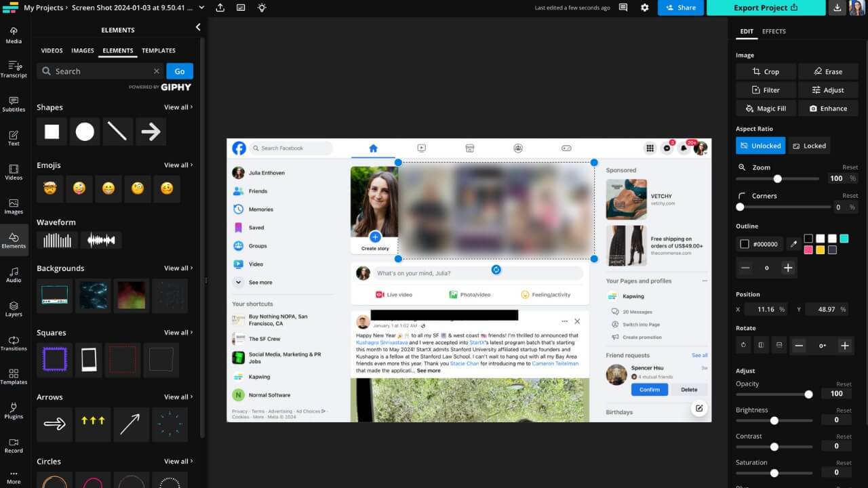The image size is (868, 488).
Task: Increase outline width with plus button
Action: click(788, 268)
